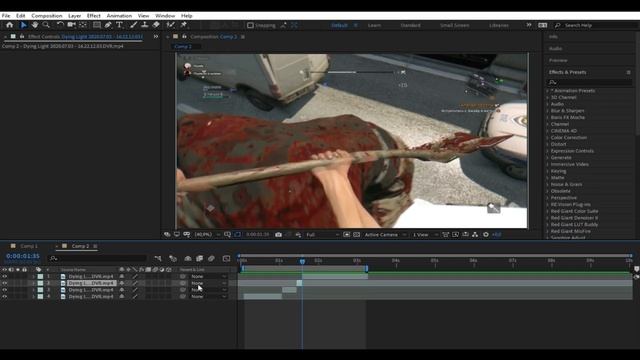Click the current time 0:00:01:15 display

(x=23, y=256)
